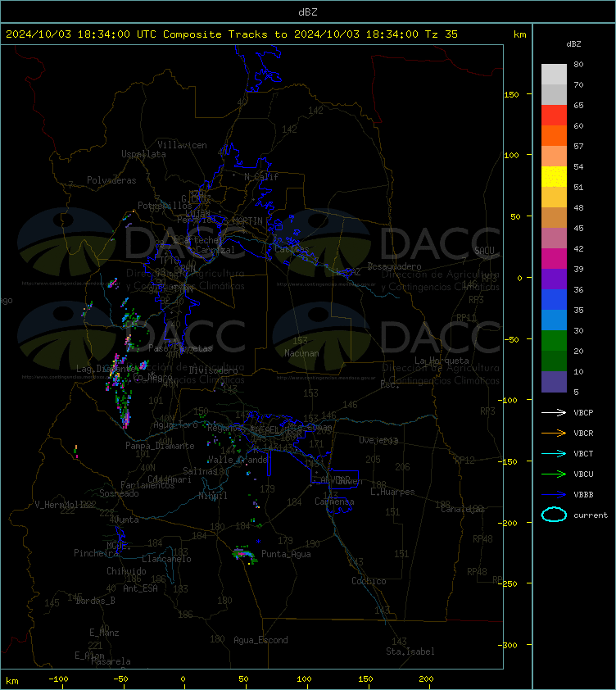
Task: Click the Desaguadero map label
Action: click(x=394, y=266)
